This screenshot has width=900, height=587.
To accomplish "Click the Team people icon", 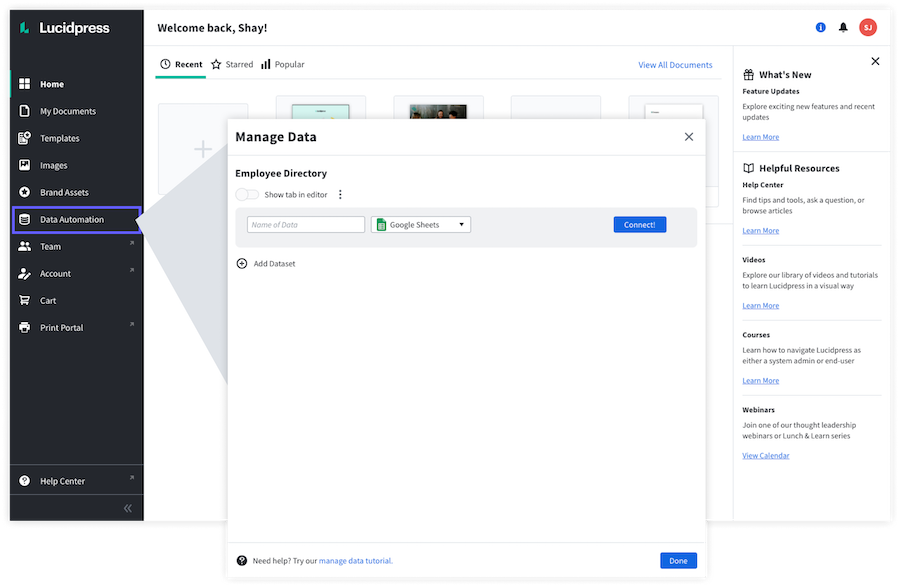I will (24, 246).
